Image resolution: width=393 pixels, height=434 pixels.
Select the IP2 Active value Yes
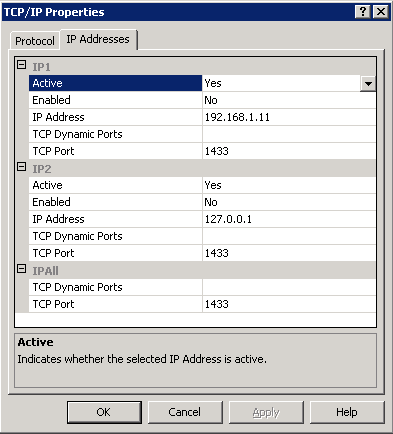coord(289,185)
